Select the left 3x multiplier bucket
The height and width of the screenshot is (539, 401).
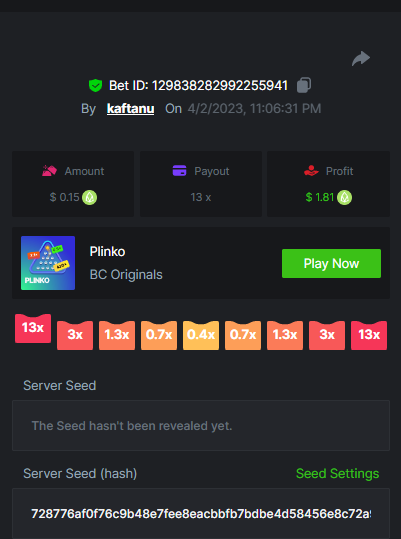(x=75, y=335)
